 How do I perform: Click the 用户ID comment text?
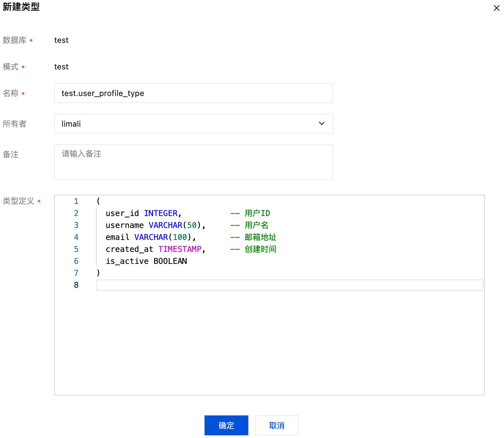(x=257, y=213)
